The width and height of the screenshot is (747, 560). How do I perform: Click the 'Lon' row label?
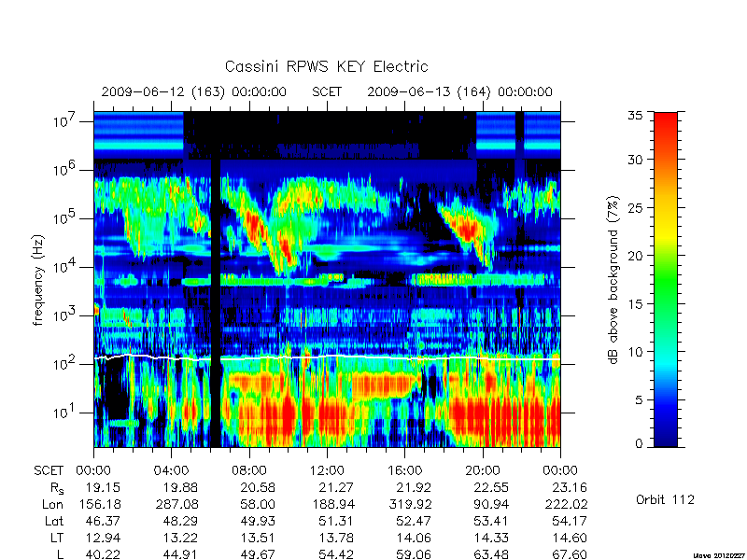[53, 504]
